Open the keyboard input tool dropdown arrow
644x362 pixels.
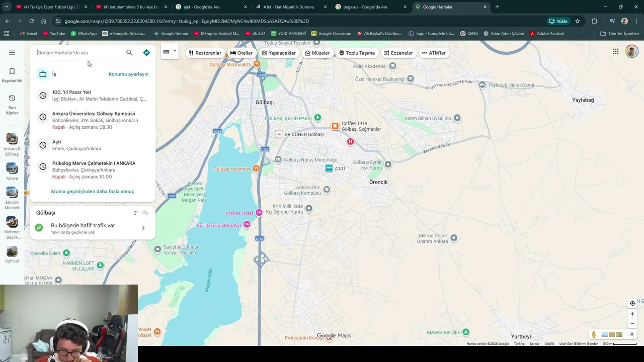click(x=175, y=51)
